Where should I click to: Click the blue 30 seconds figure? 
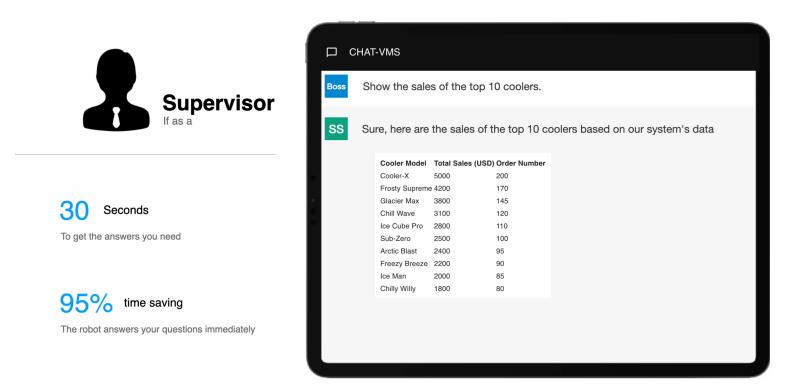[x=74, y=211]
